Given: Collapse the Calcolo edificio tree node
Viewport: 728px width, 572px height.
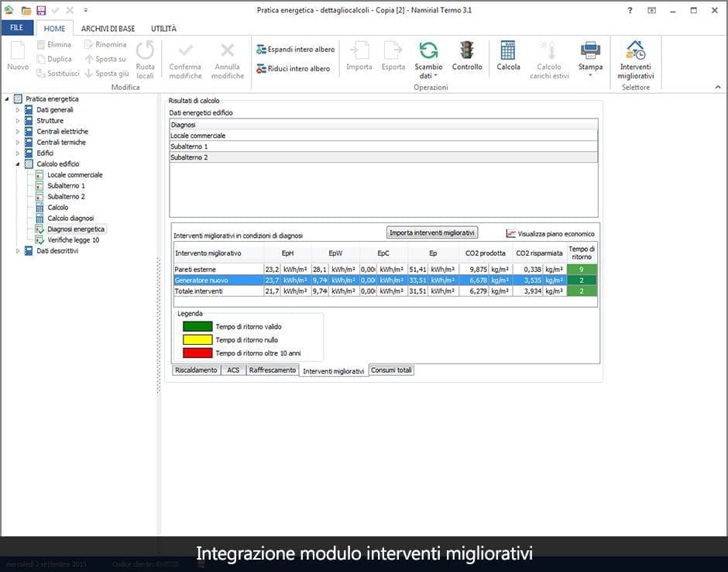Looking at the screenshot, I should point(18,164).
